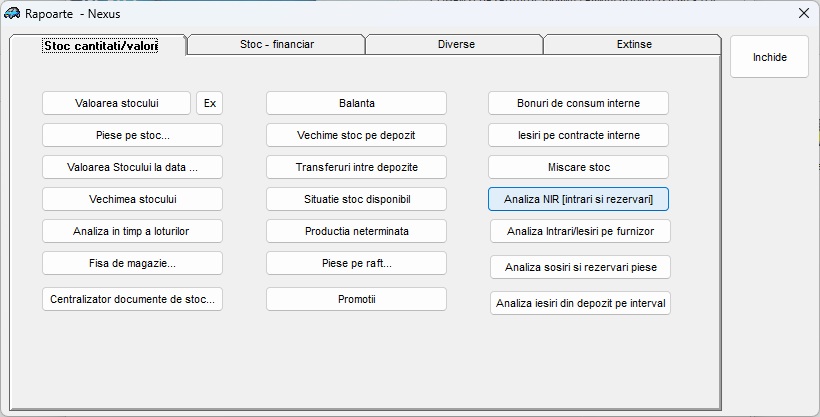Show Situatie stoc disponibil
Image resolution: width=820 pixels, height=417 pixels.
pos(356,199)
